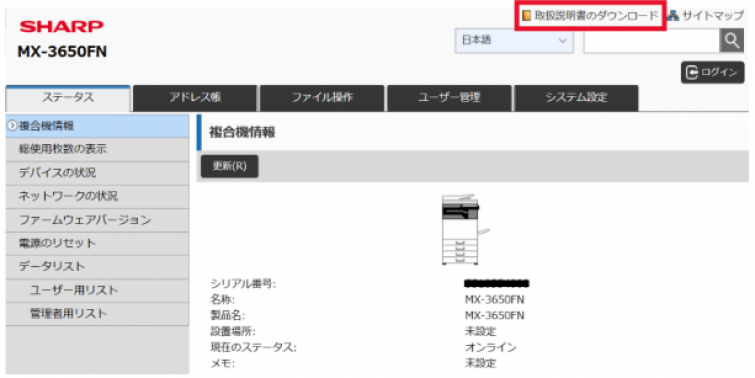This screenshot has height=378, width=755.
Task: Select 総使用枚数の表示 in the sidebar
Action: [x=97, y=149]
